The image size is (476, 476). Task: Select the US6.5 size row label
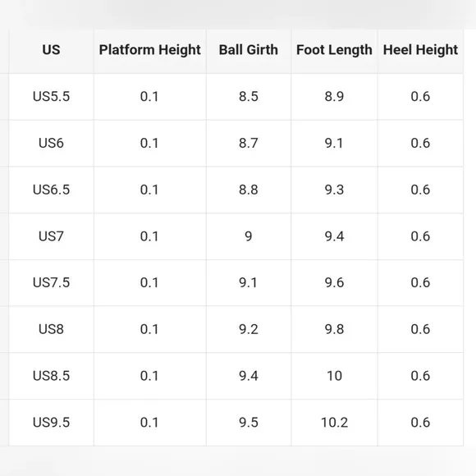(x=52, y=190)
